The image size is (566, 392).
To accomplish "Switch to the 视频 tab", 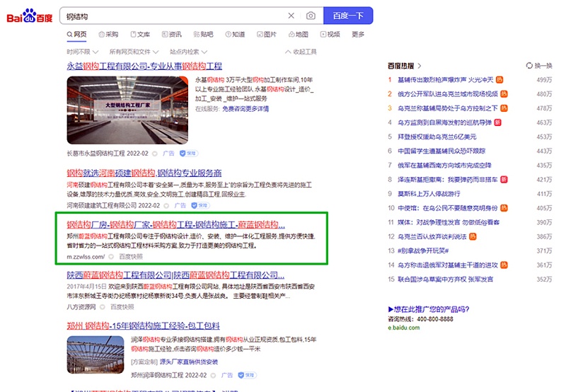I will 330,34.
